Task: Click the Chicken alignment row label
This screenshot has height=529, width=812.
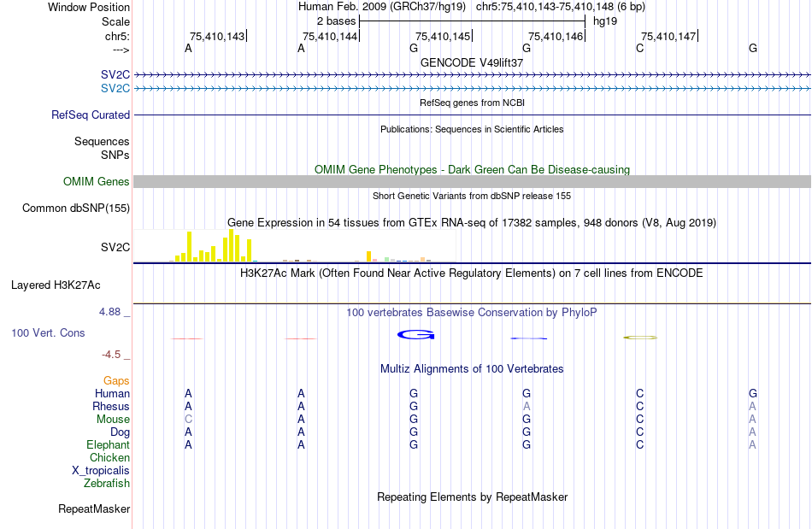Action: [109, 457]
